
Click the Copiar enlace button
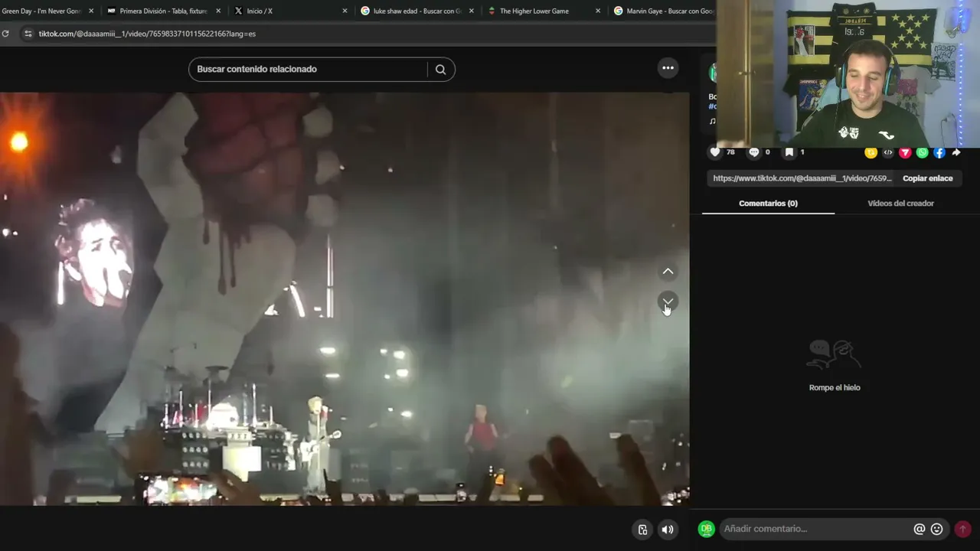928,178
